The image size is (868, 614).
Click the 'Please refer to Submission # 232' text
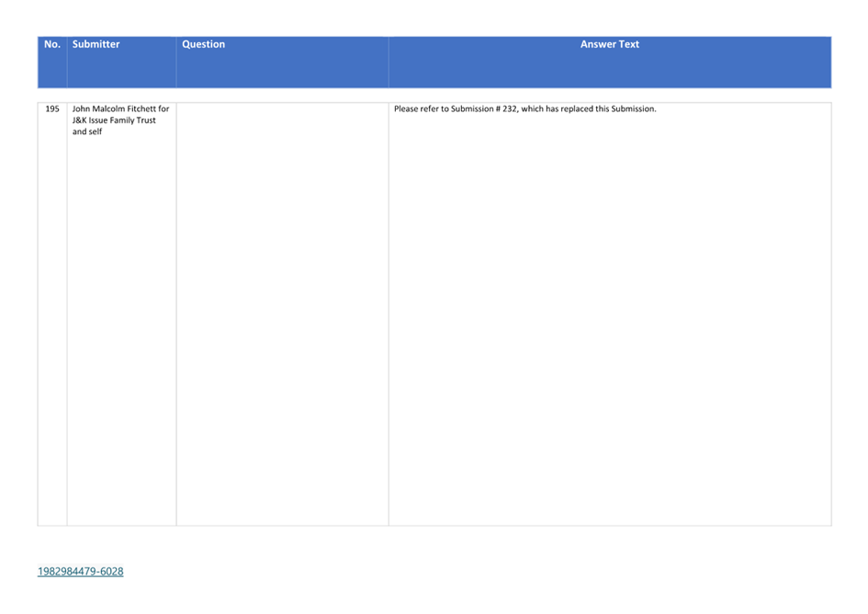tap(455, 109)
